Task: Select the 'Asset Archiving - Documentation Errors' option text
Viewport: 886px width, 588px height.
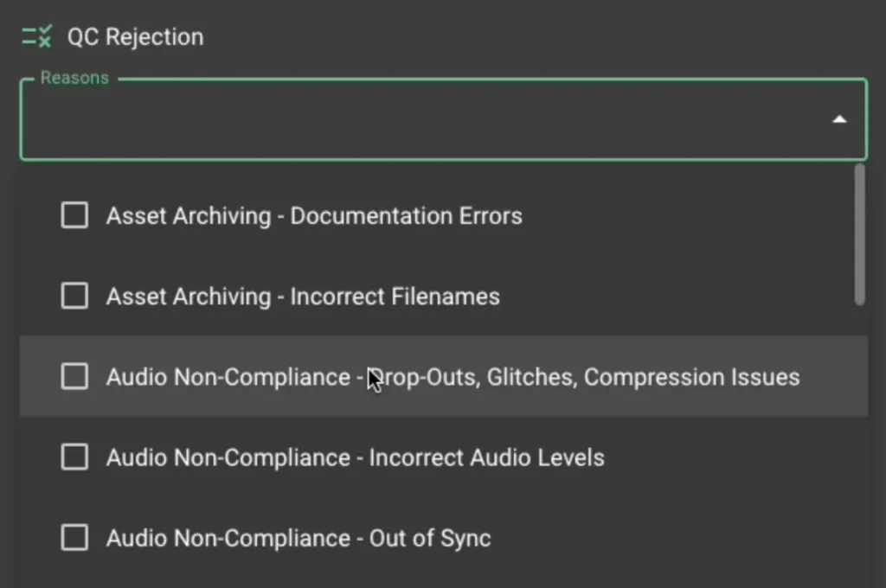Action: 314,216
